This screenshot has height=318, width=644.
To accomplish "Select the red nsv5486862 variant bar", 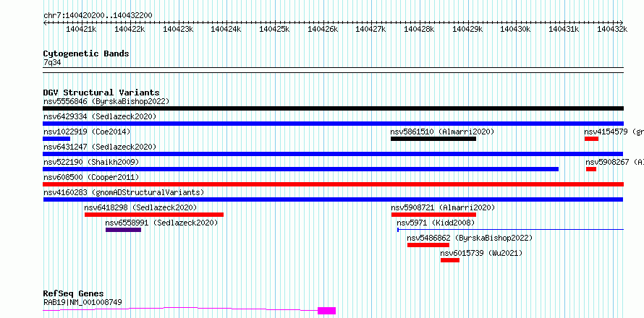I will click(428, 245).
